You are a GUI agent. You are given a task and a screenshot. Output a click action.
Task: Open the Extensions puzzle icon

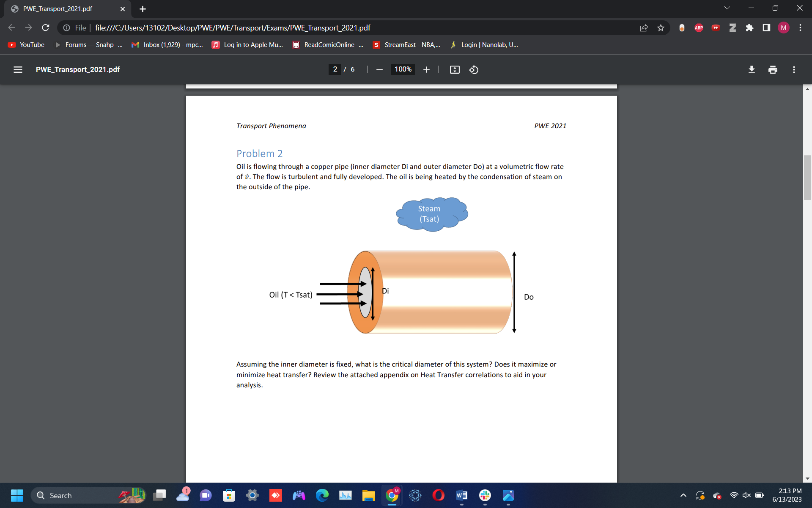[749, 28]
